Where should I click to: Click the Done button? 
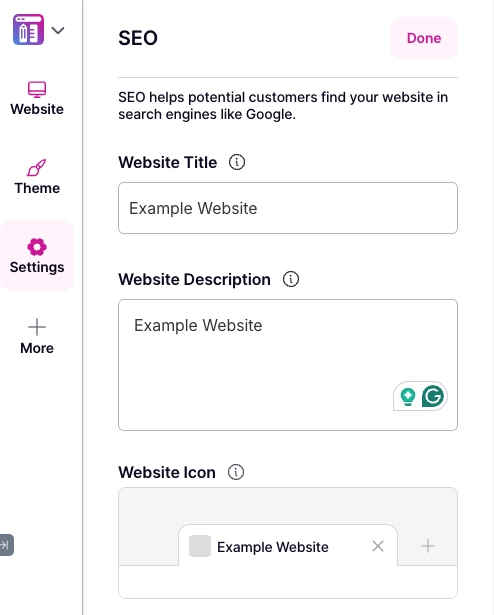pyautogui.click(x=424, y=38)
